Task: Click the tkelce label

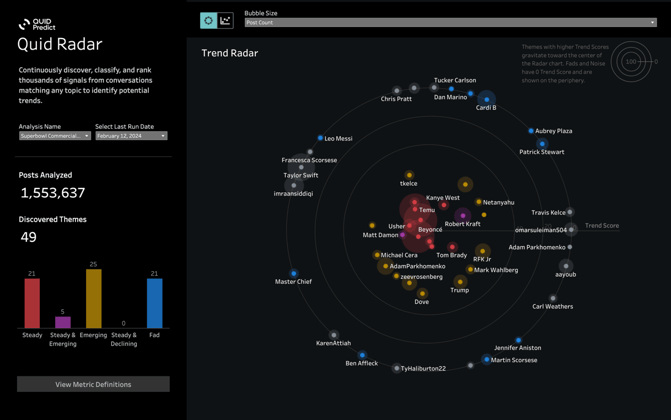Action: coord(408,183)
